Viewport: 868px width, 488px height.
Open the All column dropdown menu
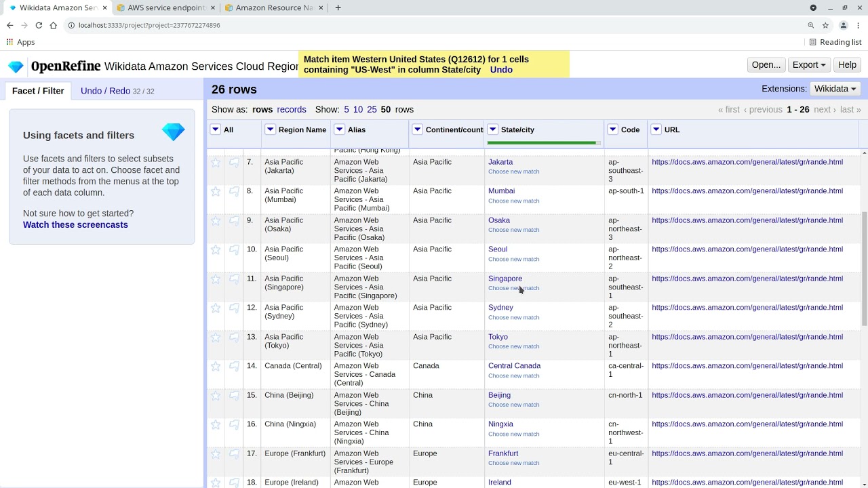pos(216,129)
